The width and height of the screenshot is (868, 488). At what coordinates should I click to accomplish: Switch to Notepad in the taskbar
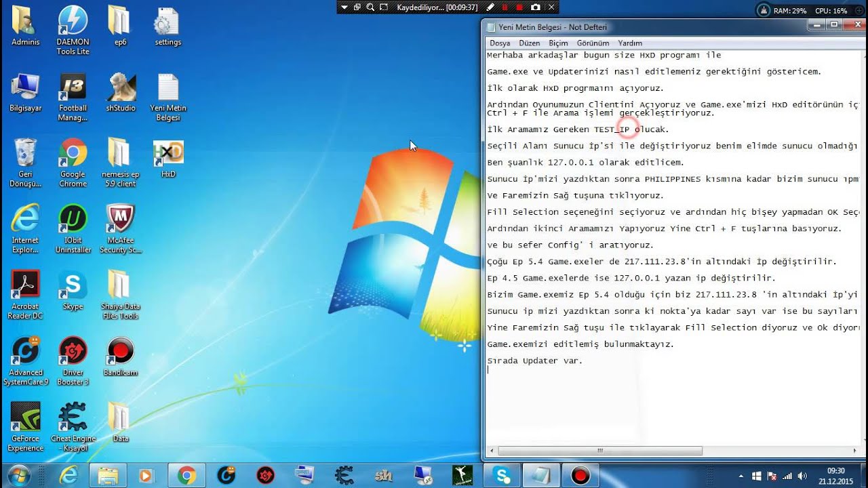click(x=542, y=476)
